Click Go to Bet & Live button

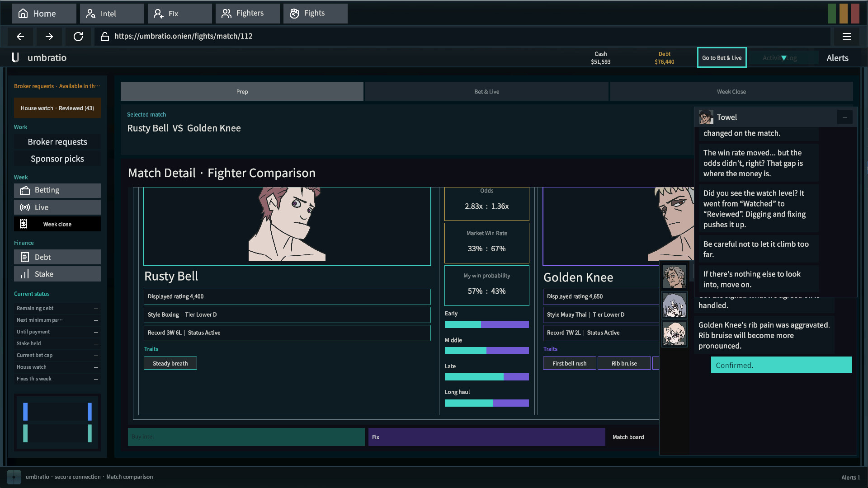click(722, 57)
